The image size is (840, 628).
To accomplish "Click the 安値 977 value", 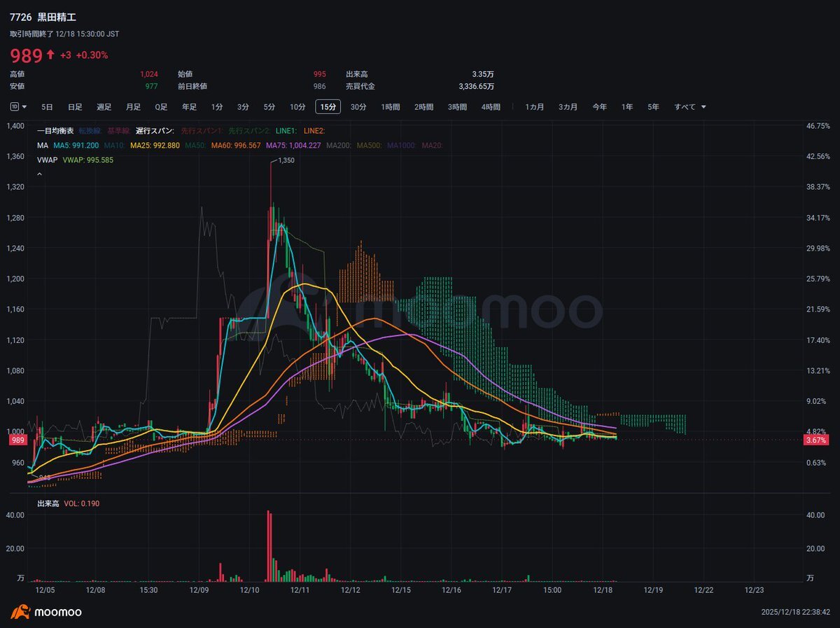I will tap(151, 86).
